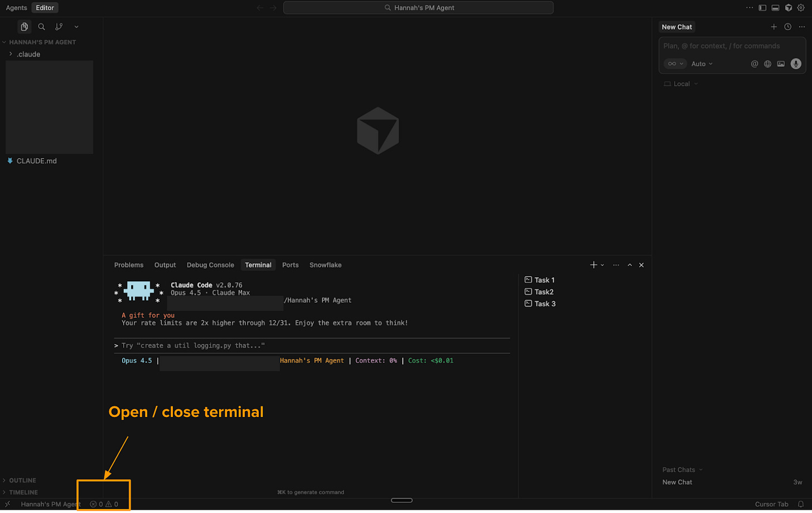Click the Context: 0% status text
Image resolution: width=812 pixels, height=513 pixels.
376,361
